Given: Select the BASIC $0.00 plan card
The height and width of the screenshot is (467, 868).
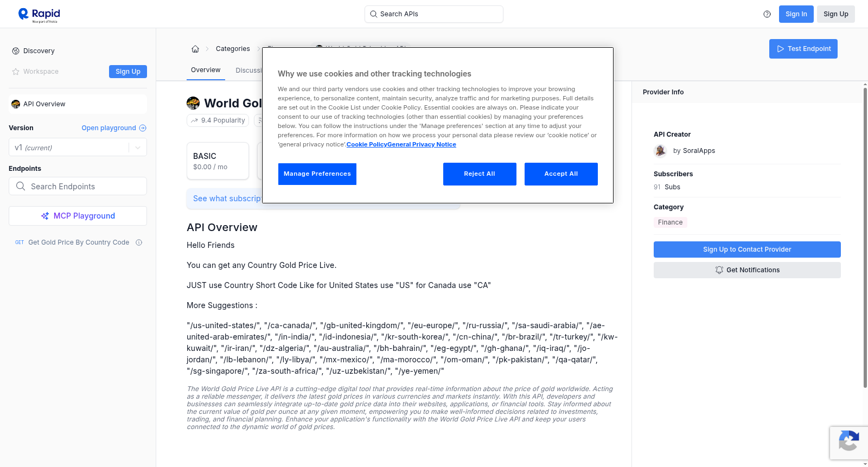Looking at the screenshot, I should 218,161.
